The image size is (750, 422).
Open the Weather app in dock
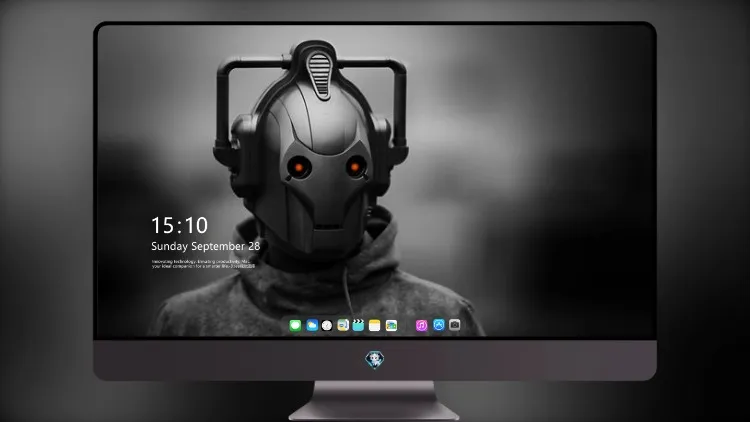click(312, 325)
